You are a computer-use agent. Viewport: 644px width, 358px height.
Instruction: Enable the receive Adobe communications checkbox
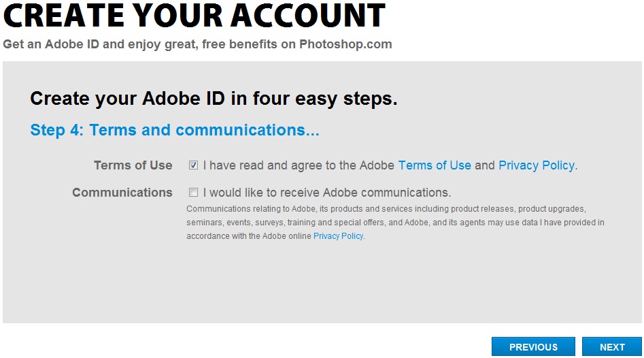[193, 193]
